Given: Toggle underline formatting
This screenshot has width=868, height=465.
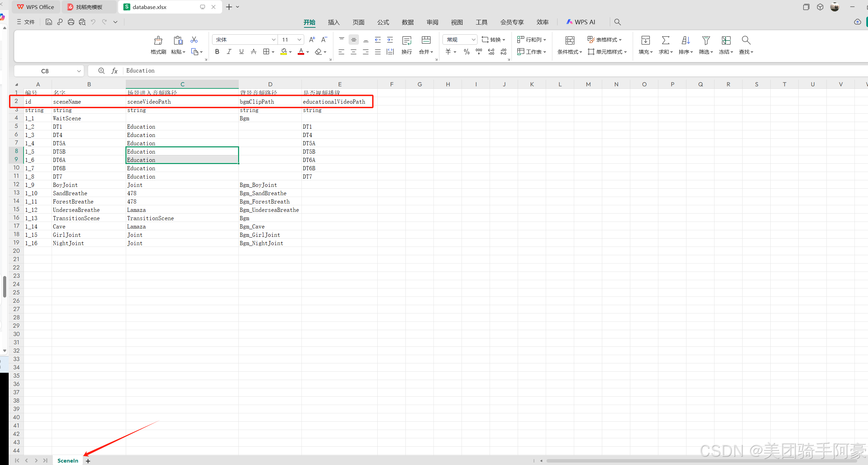Looking at the screenshot, I should [x=241, y=52].
